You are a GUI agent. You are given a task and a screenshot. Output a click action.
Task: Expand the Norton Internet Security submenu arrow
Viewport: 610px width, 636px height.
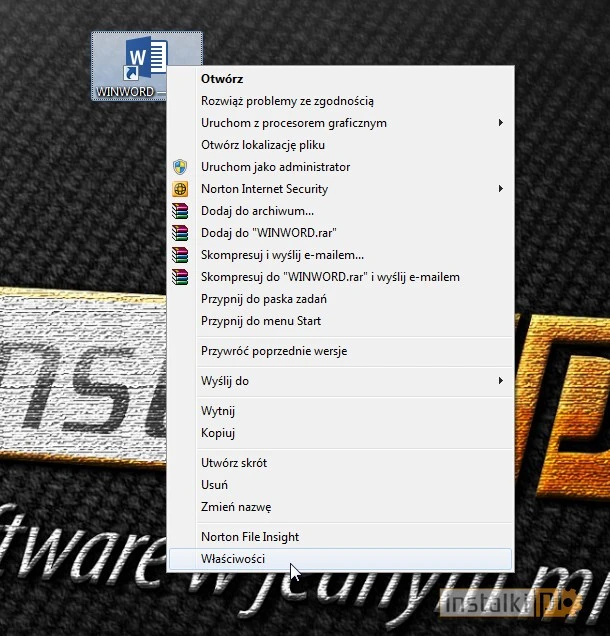pos(500,189)
